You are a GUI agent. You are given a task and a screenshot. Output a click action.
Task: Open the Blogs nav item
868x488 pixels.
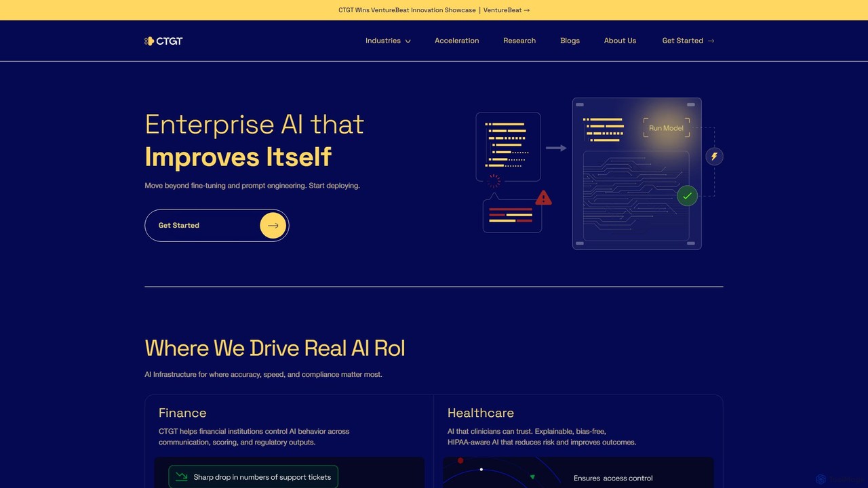pyautogui.click(x=570, y=41)
